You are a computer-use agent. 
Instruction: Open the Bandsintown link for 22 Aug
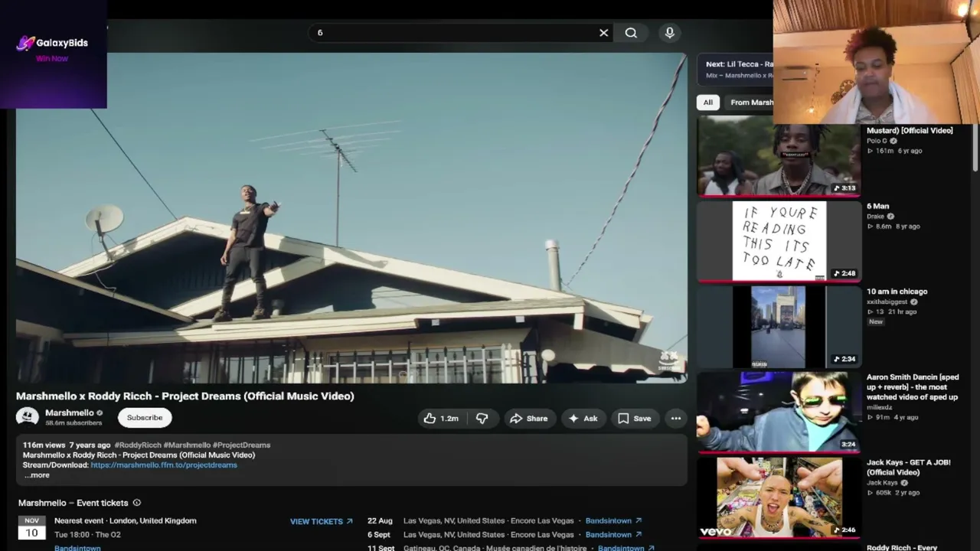coord(614,521)
